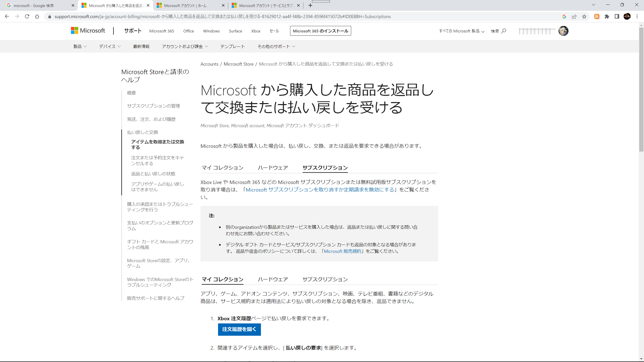Click the address bar URL field
The width and height of the screenshot is (644, 362).
point(302,17)
